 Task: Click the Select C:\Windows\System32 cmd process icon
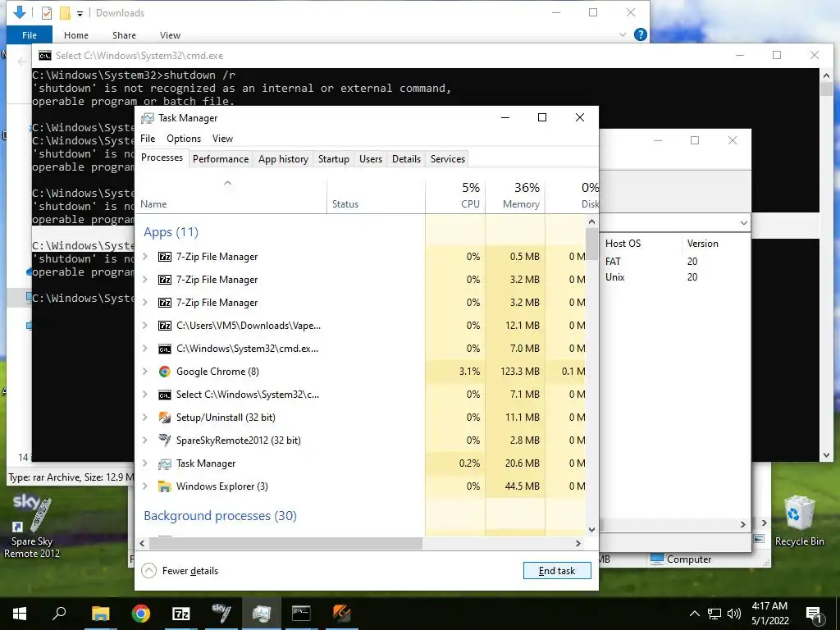click(x=164, y=395)
